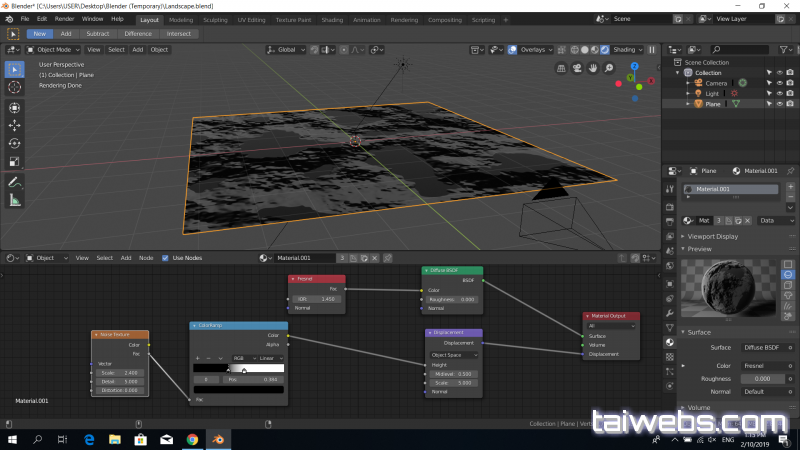Uncheck the Use Nodes checkbox
This screenshot has height=450, width=800.
[x=165, y=258]
